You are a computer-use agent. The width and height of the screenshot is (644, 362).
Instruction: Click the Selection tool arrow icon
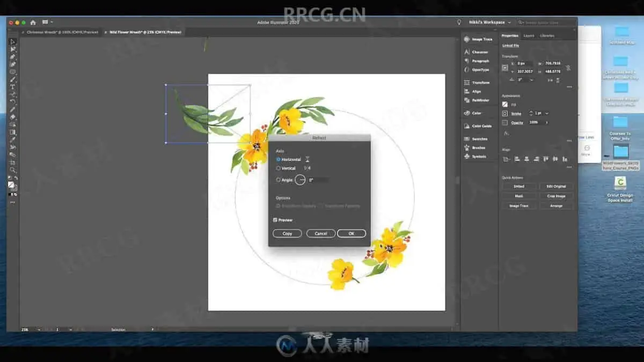[x=13, y=42]
